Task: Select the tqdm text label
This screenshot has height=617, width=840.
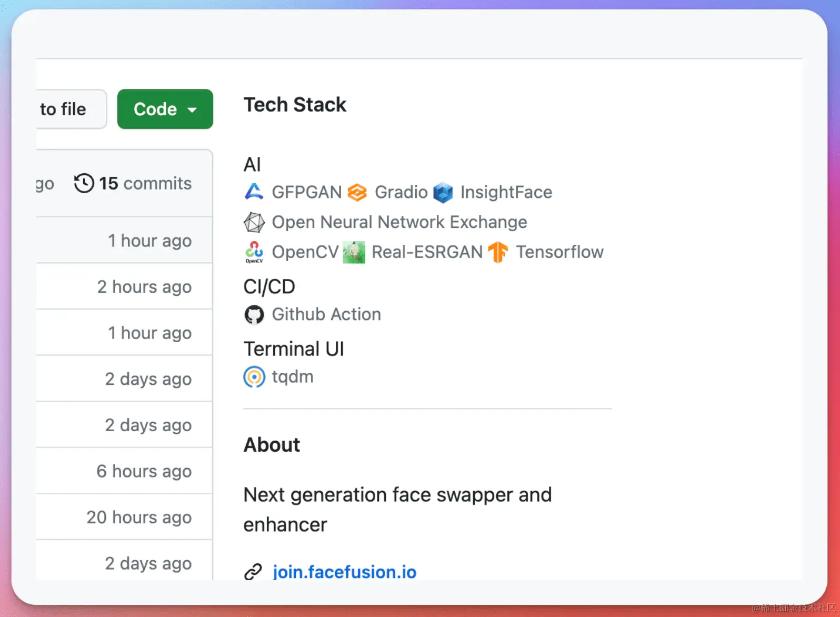Action: (x=293, y=377)
